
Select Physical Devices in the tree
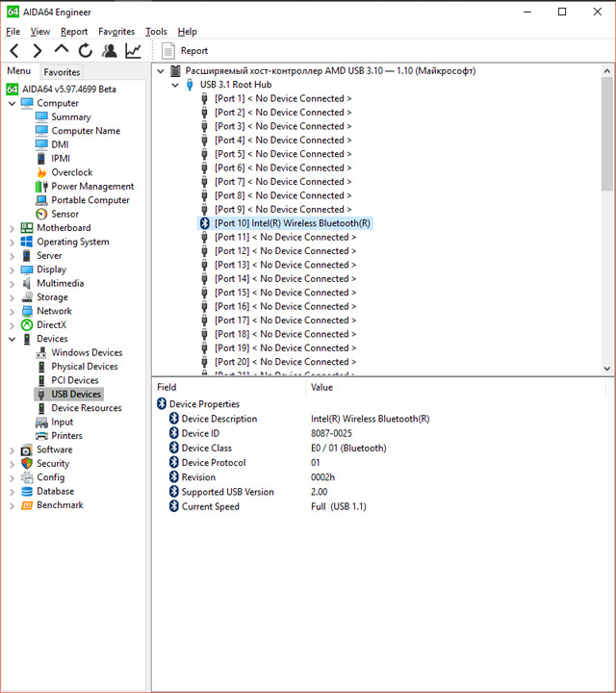point(85,367)
